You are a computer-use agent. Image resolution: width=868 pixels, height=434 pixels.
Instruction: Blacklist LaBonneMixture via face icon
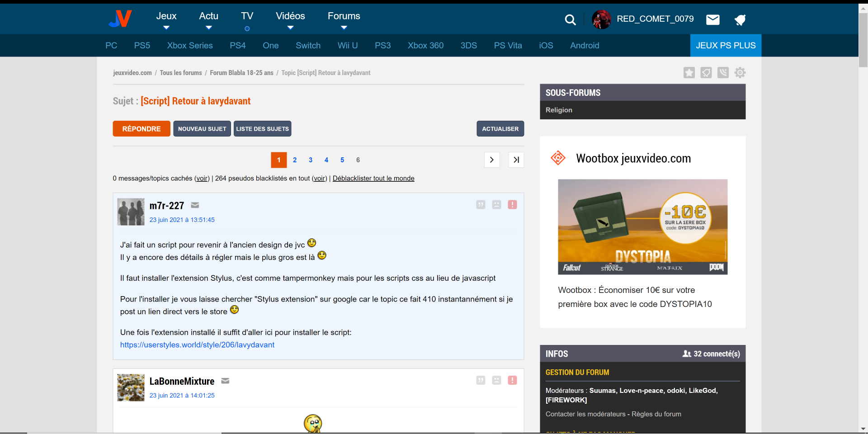[x=496, y=380]
